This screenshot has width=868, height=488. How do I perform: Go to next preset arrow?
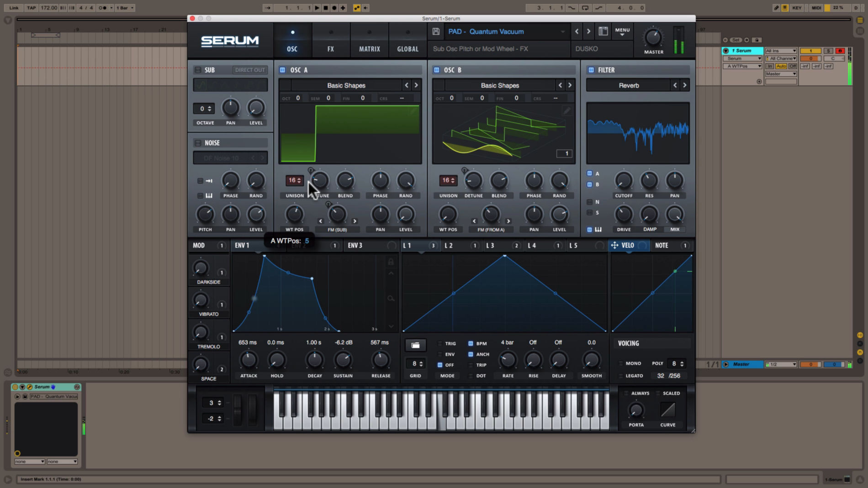click(x=588, y=31)
